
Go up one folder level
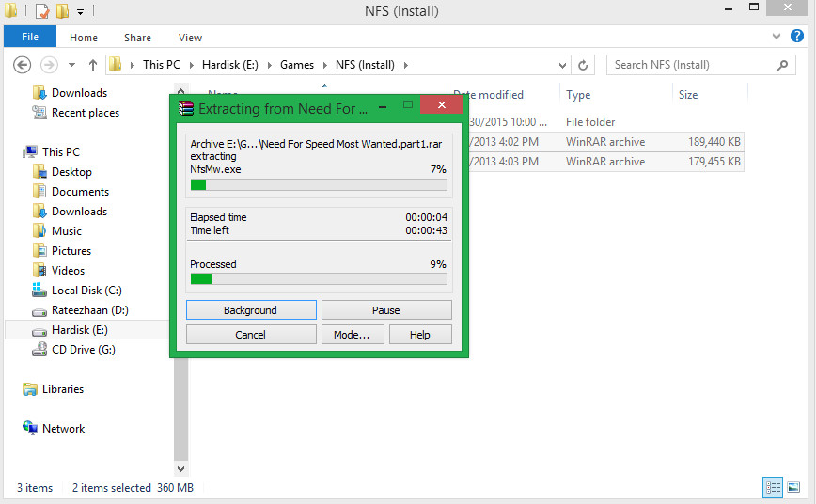93,65
